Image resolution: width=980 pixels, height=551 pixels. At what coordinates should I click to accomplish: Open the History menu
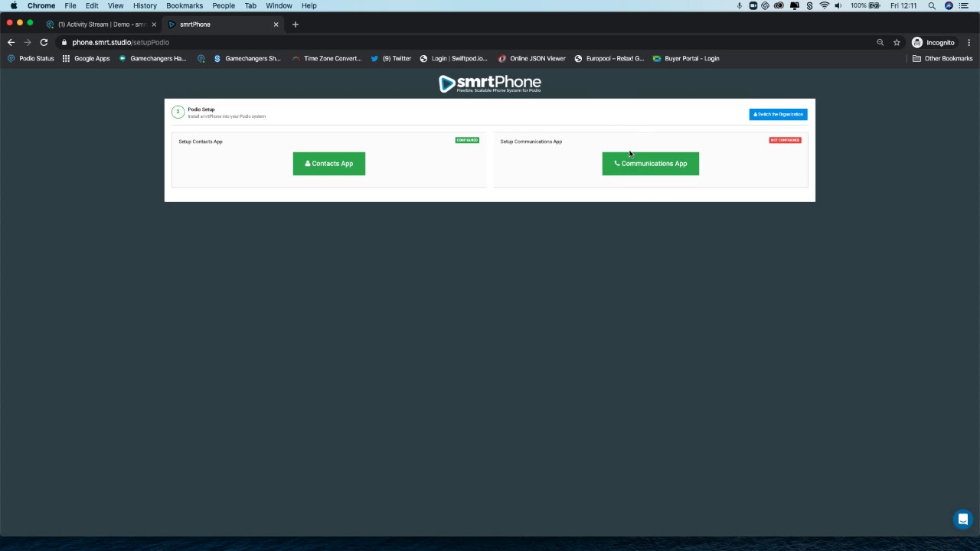point(145,5)
